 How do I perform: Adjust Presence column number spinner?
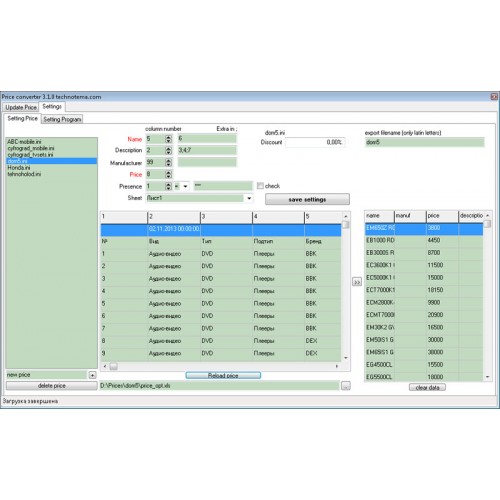pos(169,186)
